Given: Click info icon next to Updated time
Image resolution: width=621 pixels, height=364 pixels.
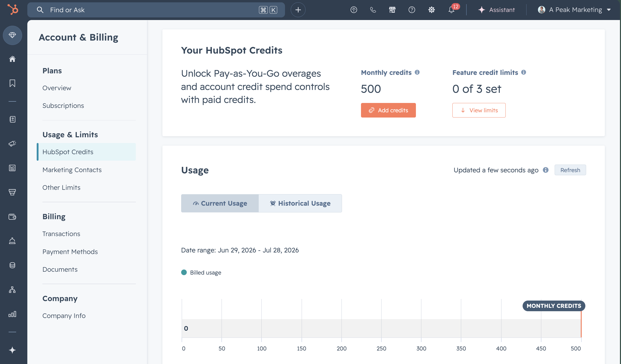Looking at the screenshot, I should point(546,170).
